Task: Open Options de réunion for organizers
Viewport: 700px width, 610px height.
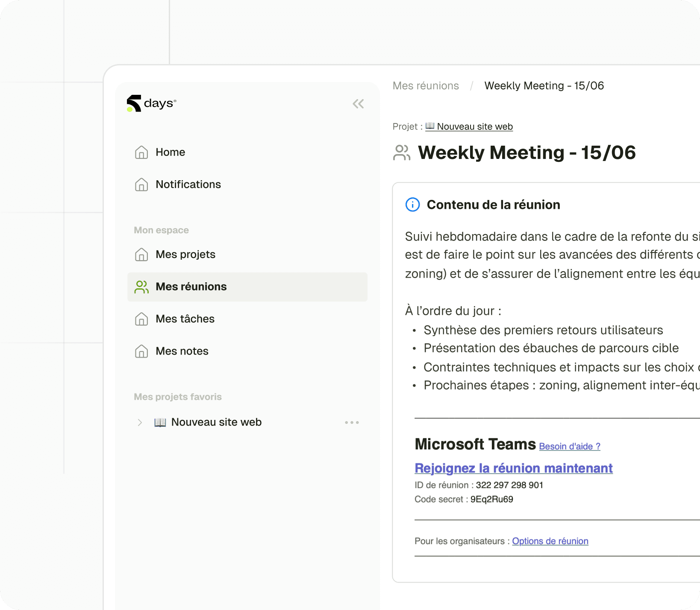Action: [x=550, y=541]
